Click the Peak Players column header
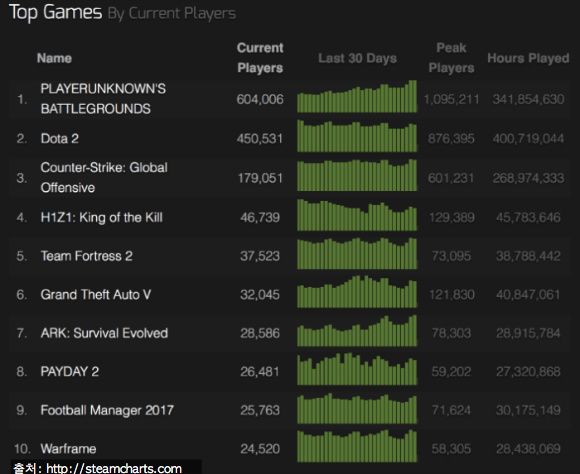The width and height of the screenshot is (580, 474). 451,58
